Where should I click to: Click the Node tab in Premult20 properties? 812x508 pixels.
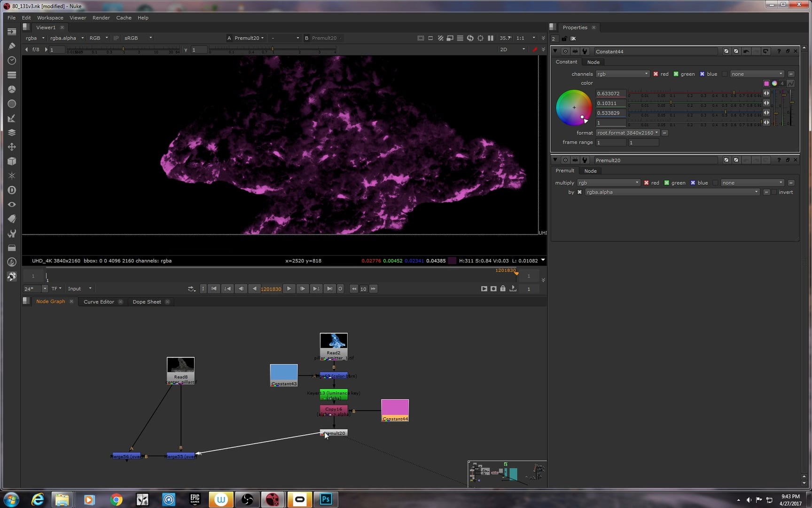point(590,171)
